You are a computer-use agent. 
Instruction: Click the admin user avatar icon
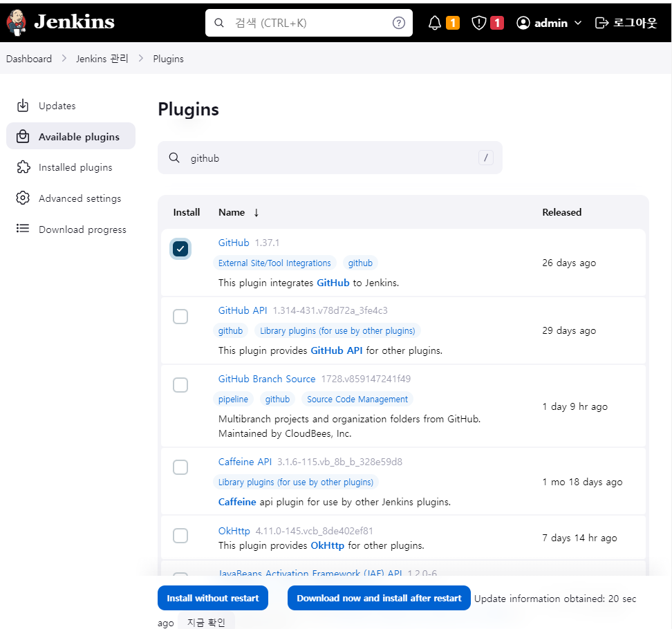(523, 23)
